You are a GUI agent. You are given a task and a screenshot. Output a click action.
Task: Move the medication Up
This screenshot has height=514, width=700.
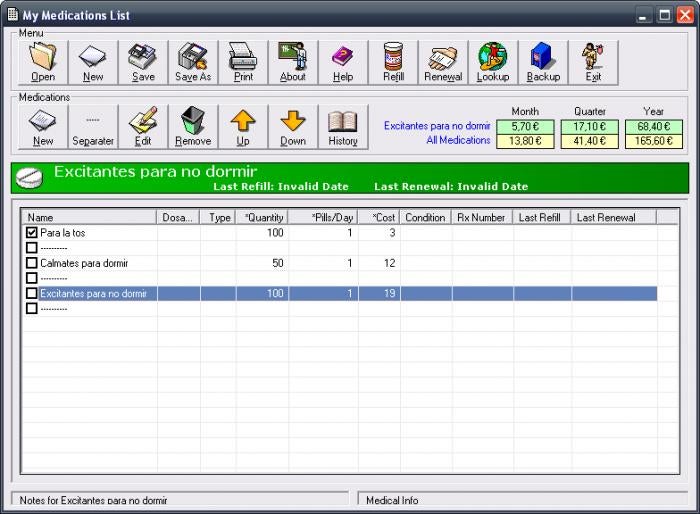tap(243, 126)
